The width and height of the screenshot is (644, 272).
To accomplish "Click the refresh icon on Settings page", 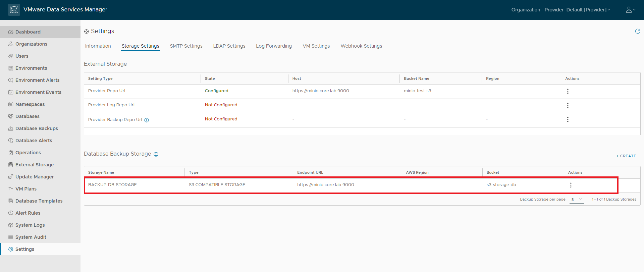I will [638, 31].
